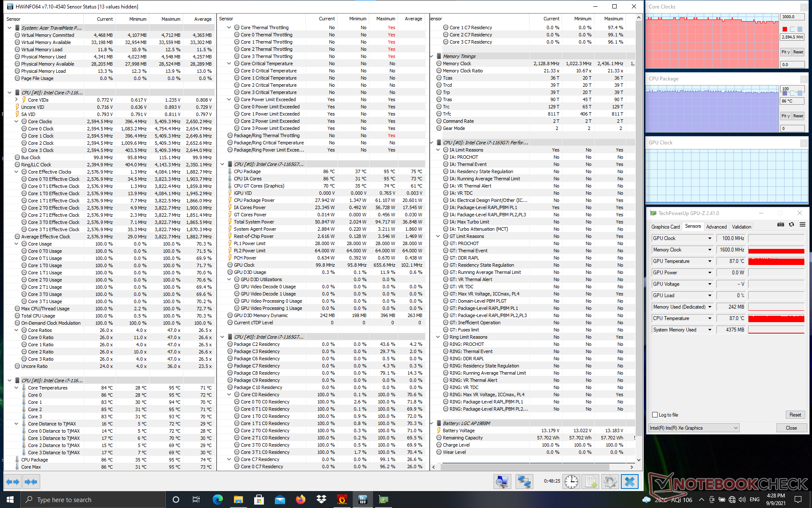Click the HWiNFO reset clock icon

coord(571,481)
